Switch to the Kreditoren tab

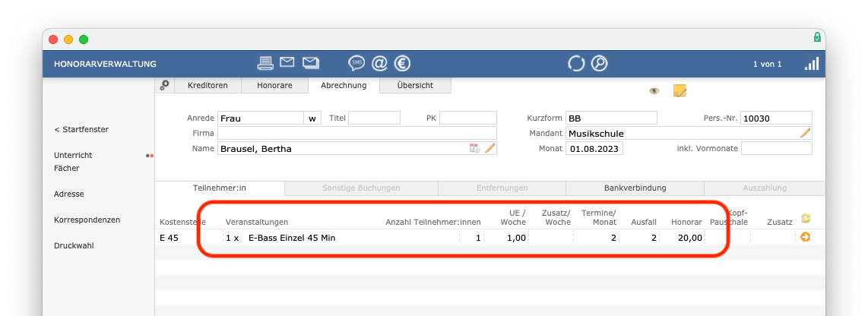pos(207,85)
